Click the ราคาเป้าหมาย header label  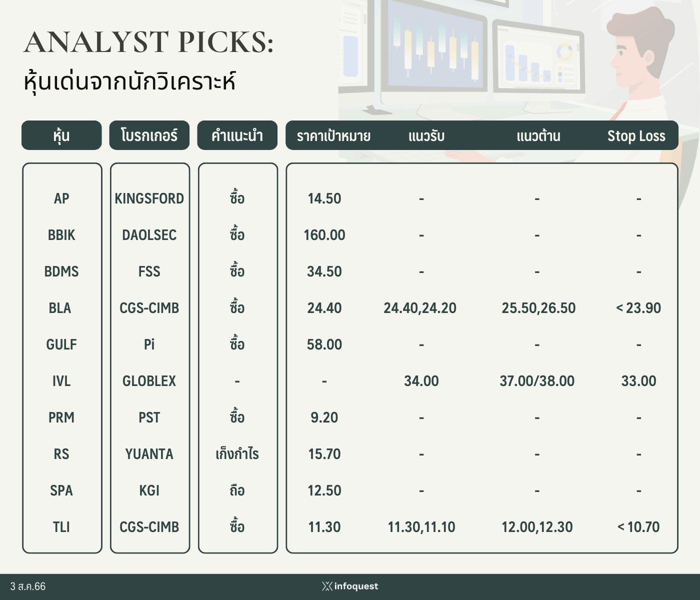point(333,135)
